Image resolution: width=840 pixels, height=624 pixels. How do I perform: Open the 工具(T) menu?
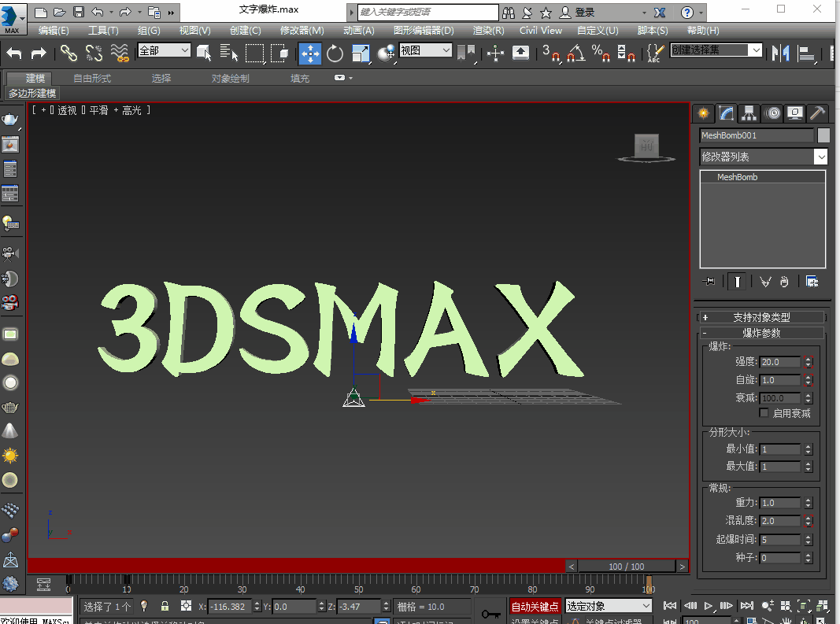(x=103, y=31)
